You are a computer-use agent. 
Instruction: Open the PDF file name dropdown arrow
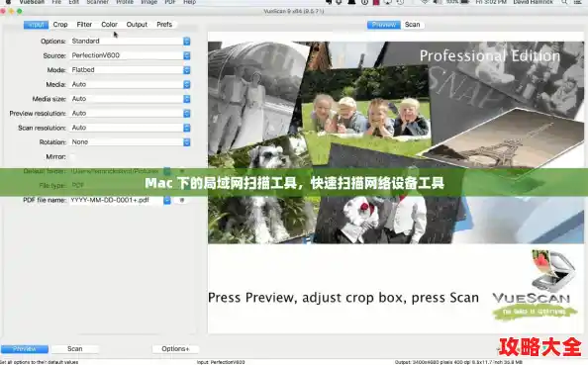tap(167, 201)
